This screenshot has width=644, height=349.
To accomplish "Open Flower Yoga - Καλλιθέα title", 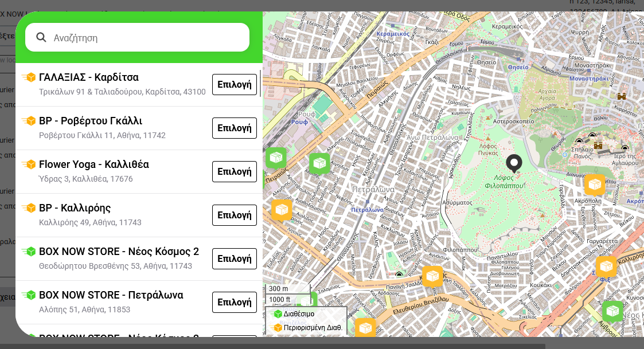I will coord(94,164).
